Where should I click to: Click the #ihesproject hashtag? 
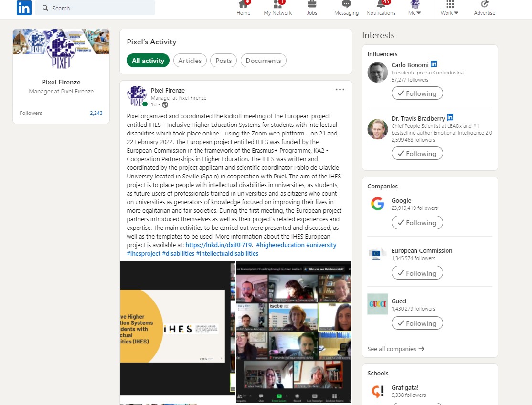pos(144,253)
